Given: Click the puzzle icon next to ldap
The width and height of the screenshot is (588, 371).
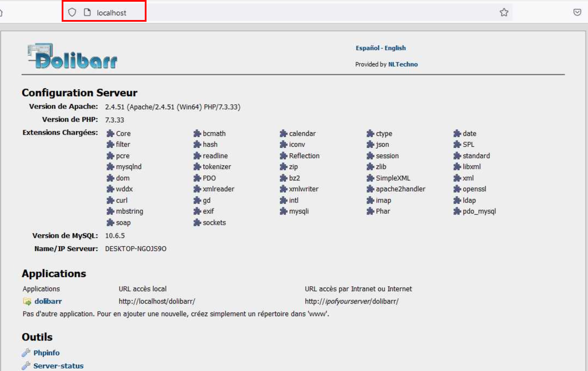Looking at the screenshot, I should coord(457,200).
